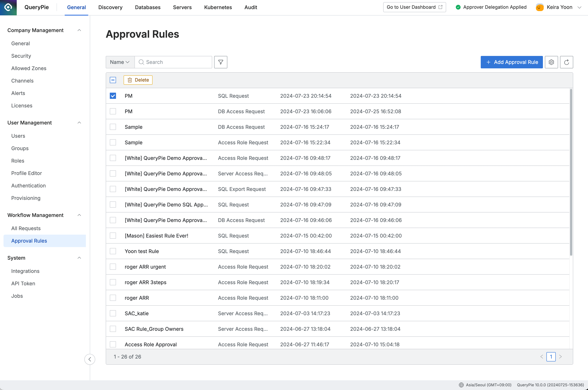The height and width of the screenshot is (390, 588).
Task: Switch to the Kubernetes tab
Action: click(218, 7)
